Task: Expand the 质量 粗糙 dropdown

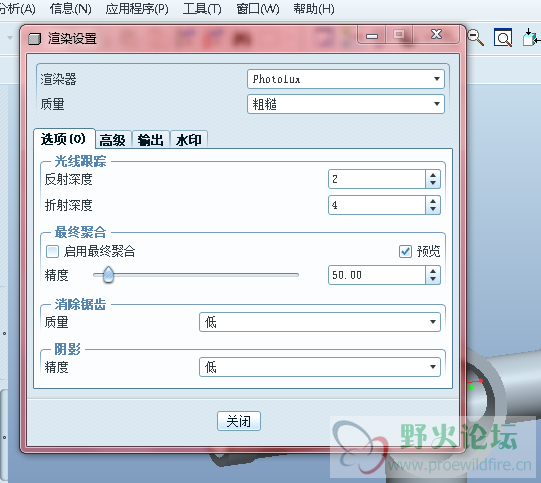Action: [x=346, y=104]
